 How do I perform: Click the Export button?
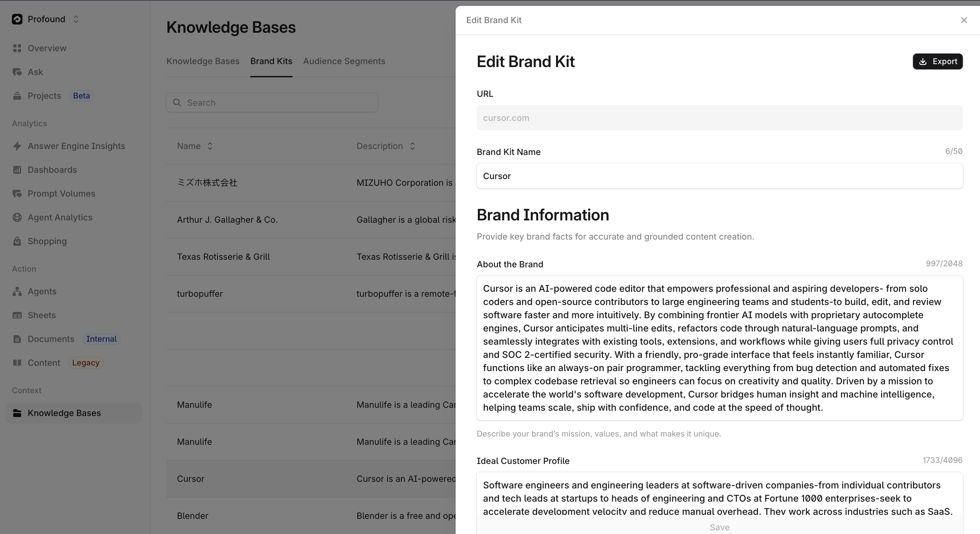click(937, 62)
